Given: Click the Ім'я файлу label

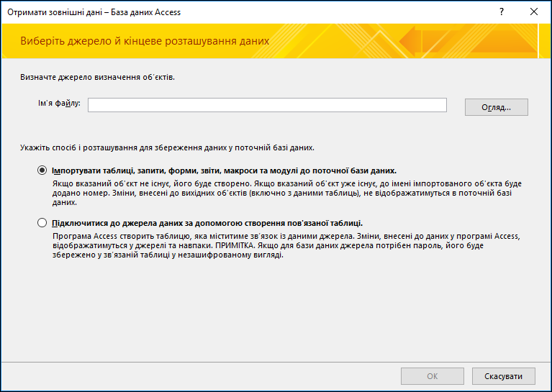Looking at the screenshot, I should coord(59,104).
